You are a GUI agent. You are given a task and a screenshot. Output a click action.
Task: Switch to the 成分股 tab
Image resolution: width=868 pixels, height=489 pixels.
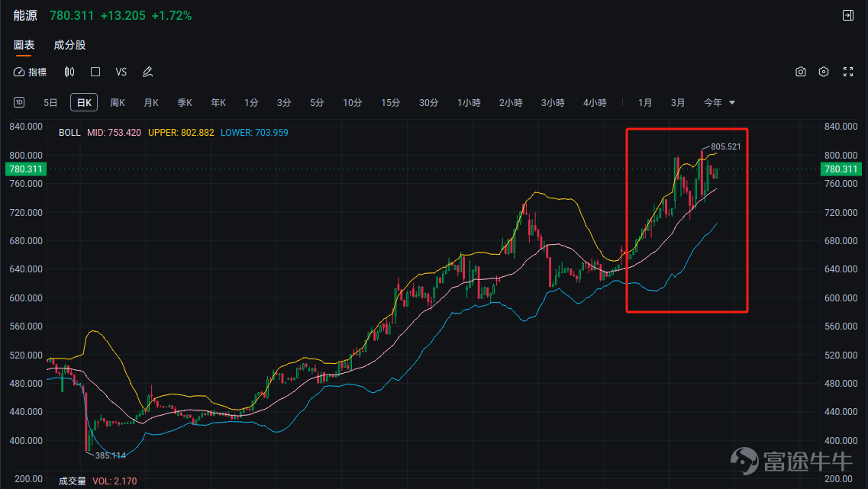pos(69,45)
